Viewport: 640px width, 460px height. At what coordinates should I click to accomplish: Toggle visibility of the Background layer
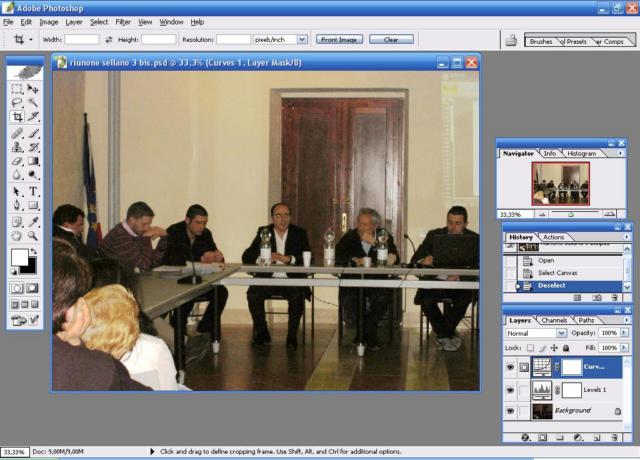511,411
